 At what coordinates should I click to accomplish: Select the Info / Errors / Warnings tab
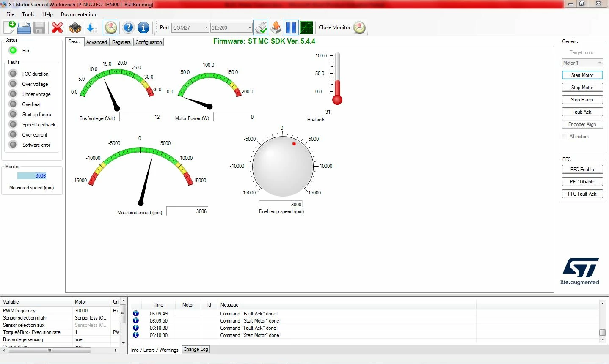click(155, 350)
